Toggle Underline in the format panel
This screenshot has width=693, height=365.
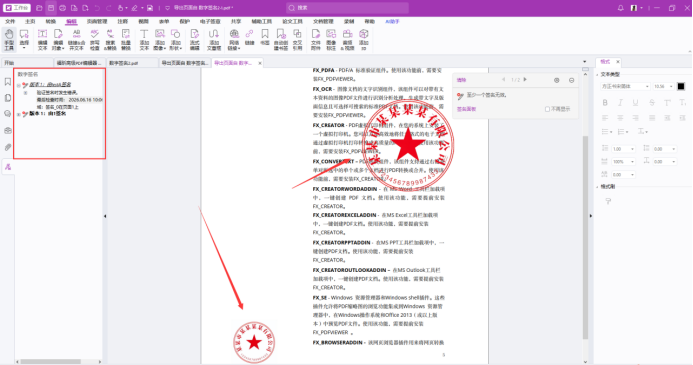[635, 103]
